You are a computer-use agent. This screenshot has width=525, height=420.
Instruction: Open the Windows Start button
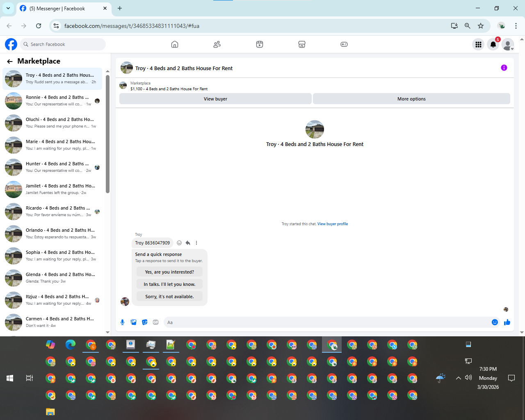[10, 378]
